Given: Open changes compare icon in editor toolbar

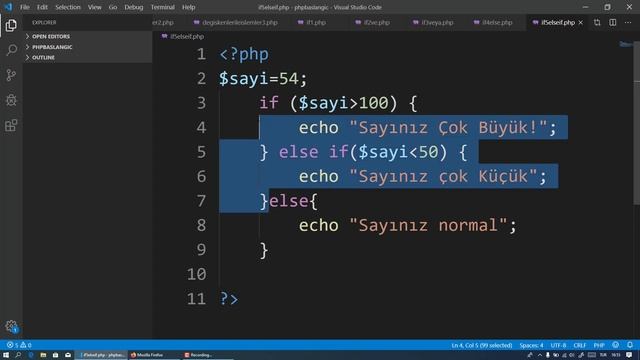Looking at the screenshot, I should pos(597,22).
